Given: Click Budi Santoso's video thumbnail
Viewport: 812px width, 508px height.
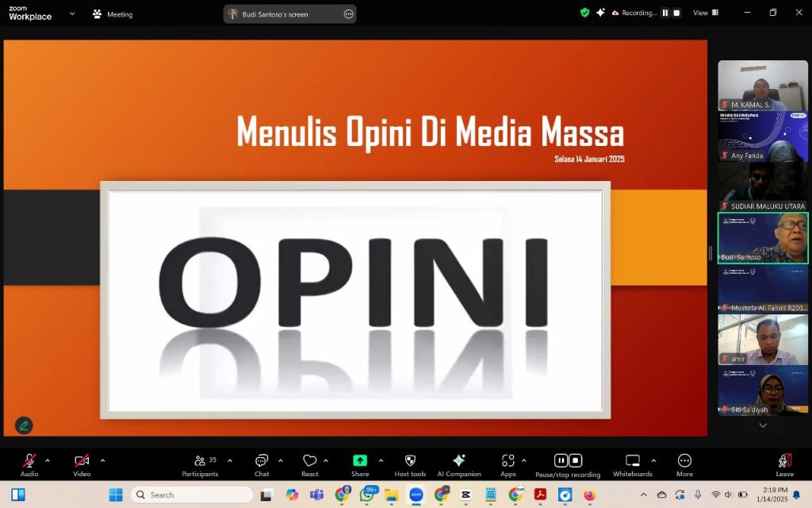Looking at the screenshot, I should (x=762, y=237).
